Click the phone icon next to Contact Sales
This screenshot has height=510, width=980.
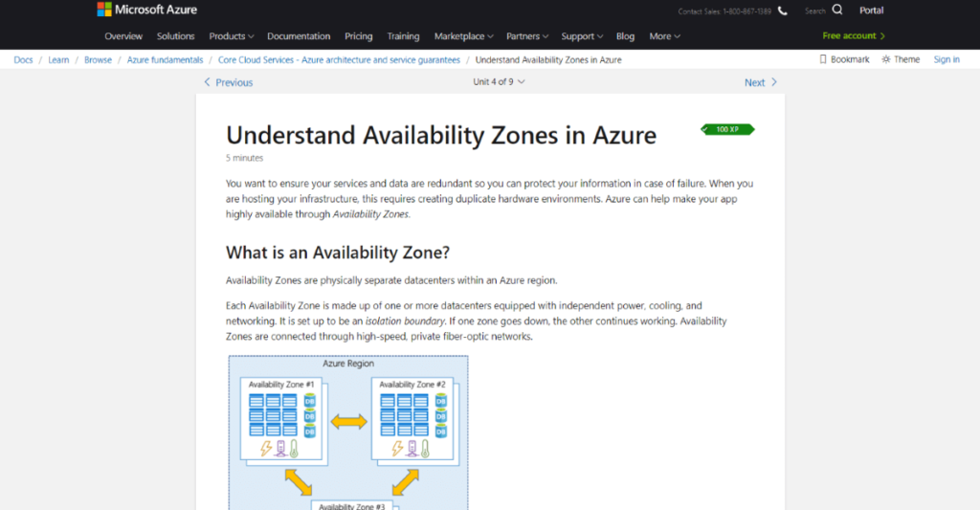pyautogui.click(x=783, y=11)
